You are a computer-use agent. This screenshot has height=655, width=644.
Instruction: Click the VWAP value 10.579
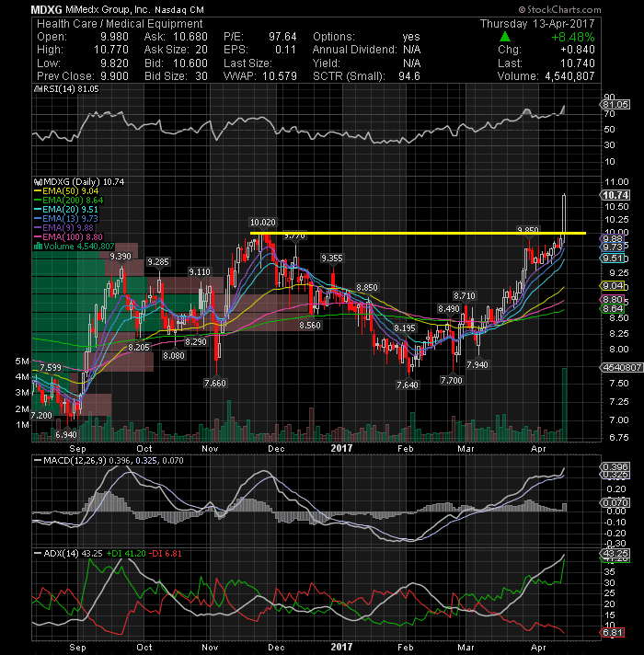pyautogui.click(x=280, y=76)
